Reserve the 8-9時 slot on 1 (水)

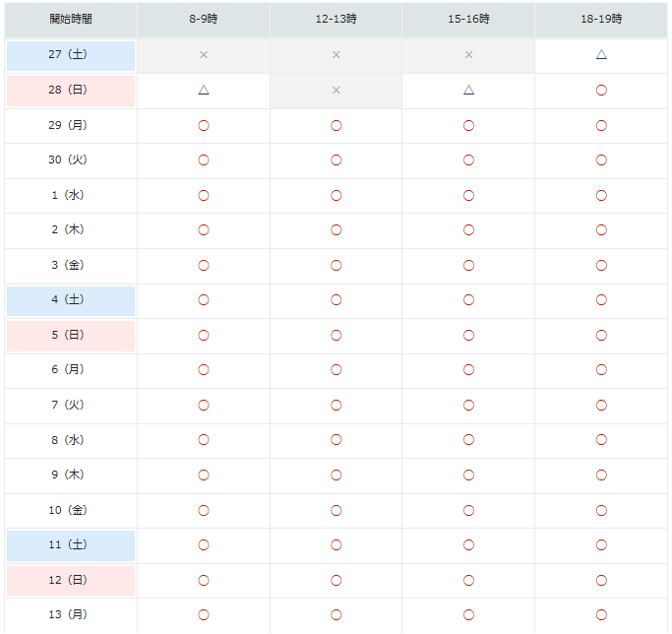click(x=204, y=196)
